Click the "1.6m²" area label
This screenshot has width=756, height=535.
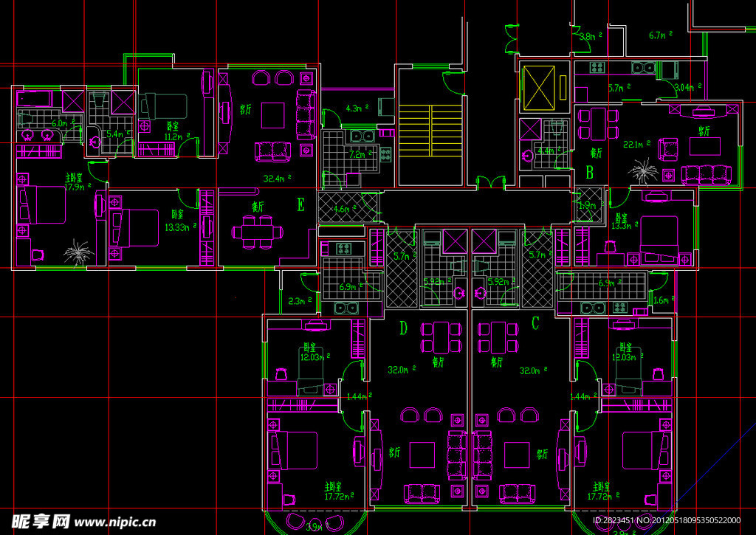tap(664, 300)
